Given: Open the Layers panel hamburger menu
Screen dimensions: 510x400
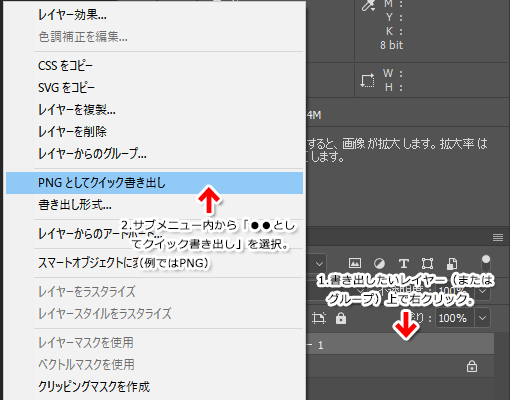Looking at the screenshot, I should point(498,237).
